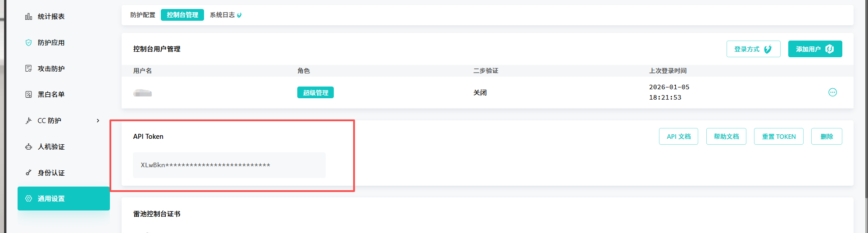This screenshot has width=868, height=233.
Task: Select the 控制台管理 tab
Action: coord(182,15)
